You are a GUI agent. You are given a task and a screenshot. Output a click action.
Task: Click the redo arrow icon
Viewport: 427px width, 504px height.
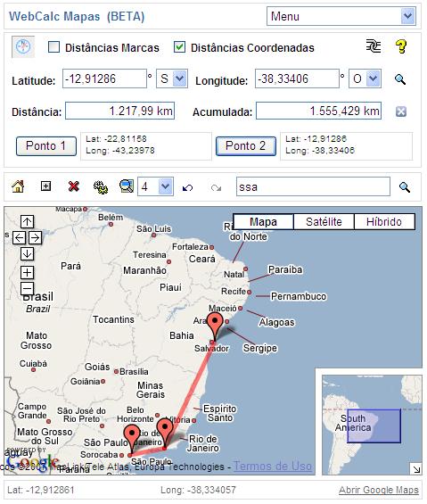click(216, 187)
